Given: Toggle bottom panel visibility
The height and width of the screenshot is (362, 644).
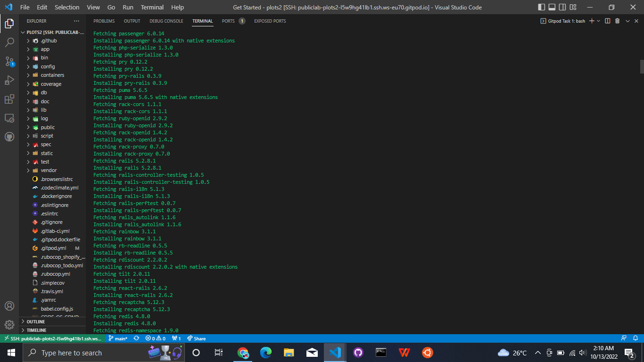Looking at the screenshot, I should (551, 7).
